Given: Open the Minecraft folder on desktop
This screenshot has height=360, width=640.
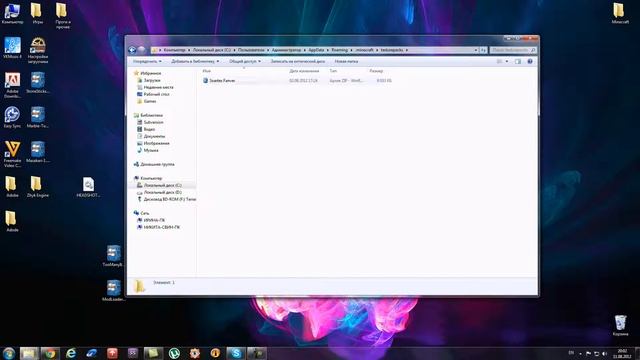Looking at the screenshot, I should 620,13.
